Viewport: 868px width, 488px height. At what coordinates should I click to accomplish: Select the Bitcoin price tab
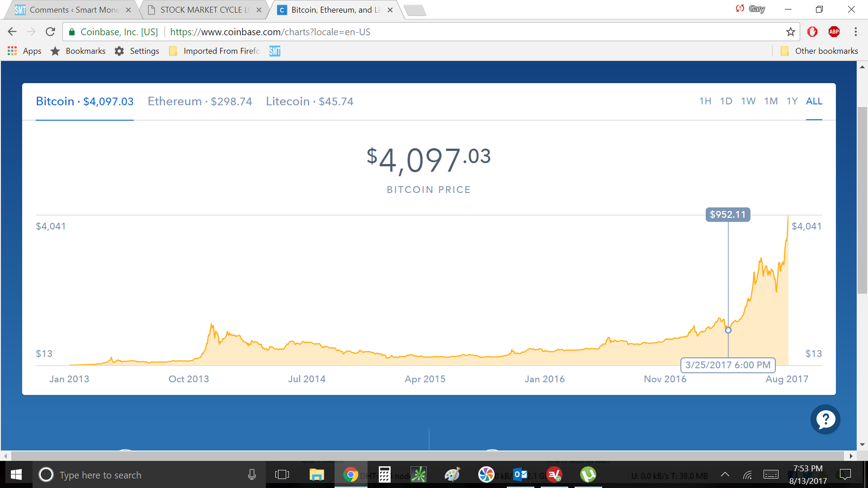tap(85, 101)
